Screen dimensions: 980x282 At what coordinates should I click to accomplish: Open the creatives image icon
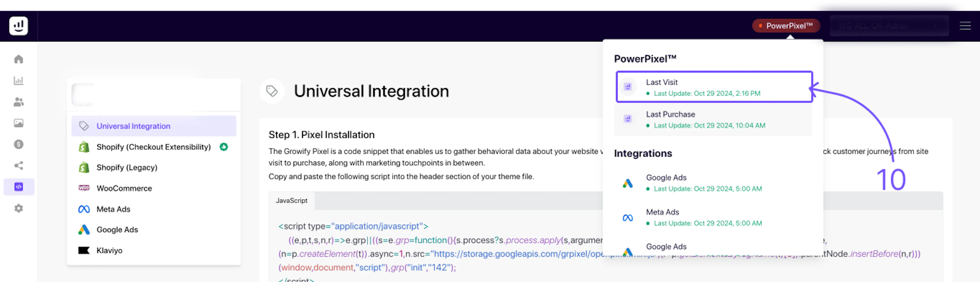[18, 123]
